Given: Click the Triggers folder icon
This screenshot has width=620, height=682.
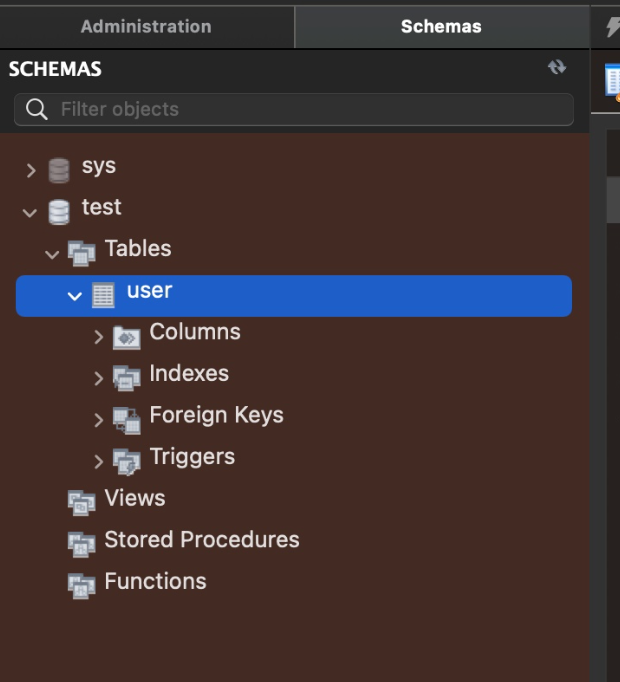Looking at the screenshot, I should [126, 461].
